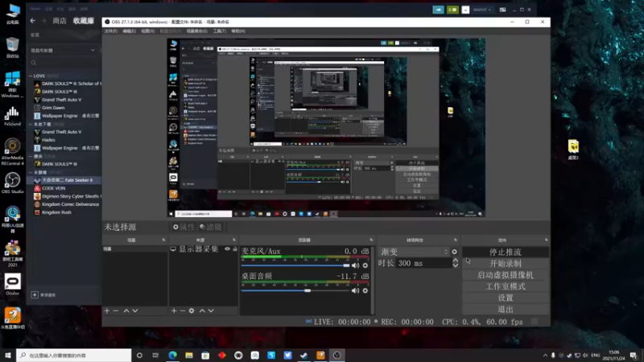Decrease transition duration with down stepper
Viewport: 644px width, 362px height.
coord(455,265)
